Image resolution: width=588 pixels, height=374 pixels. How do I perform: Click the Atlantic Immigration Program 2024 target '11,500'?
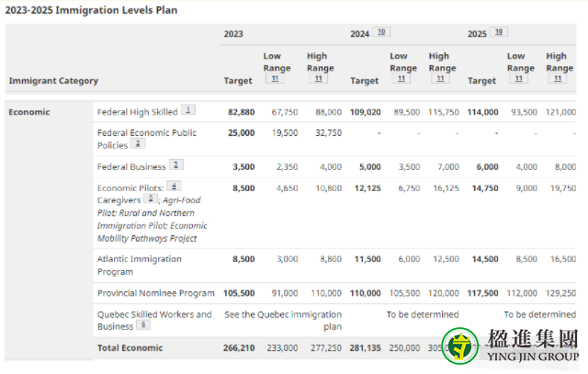(367, 259)
